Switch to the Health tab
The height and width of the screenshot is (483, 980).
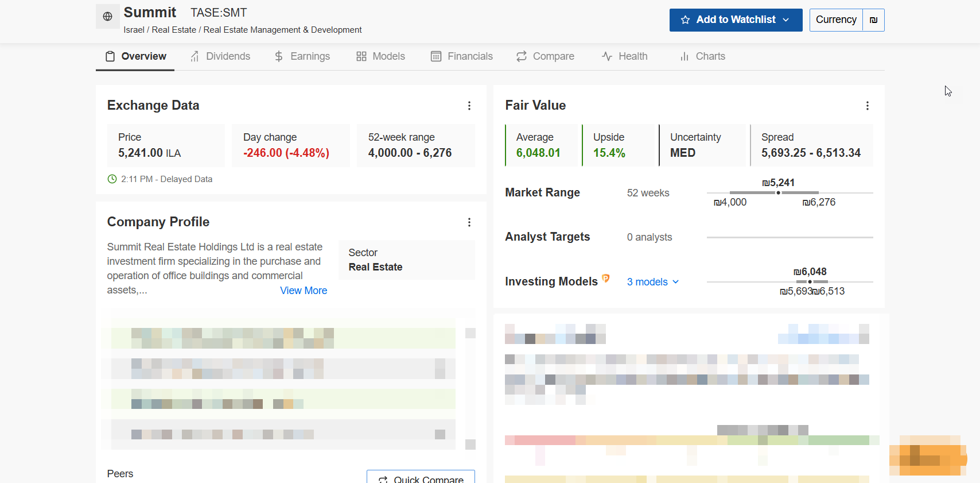(625, 56)
